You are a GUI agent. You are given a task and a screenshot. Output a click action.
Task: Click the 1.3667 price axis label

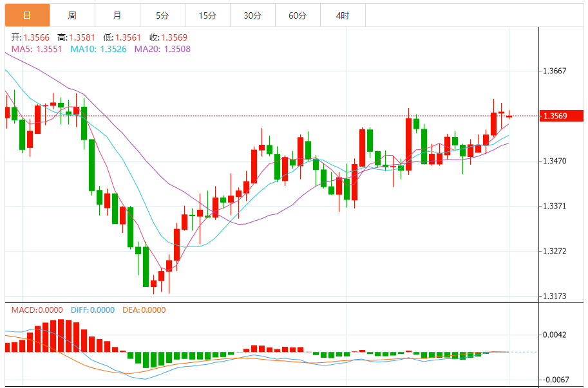[x=555, y=71]
